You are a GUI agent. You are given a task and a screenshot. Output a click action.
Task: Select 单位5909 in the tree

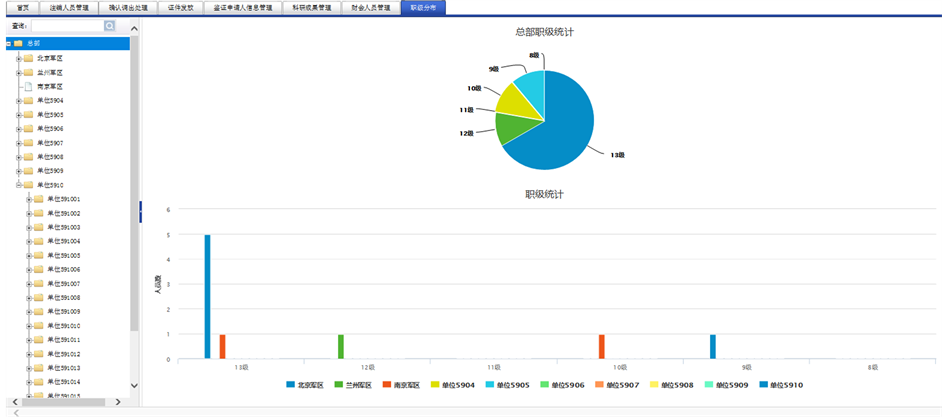point(50,171)
